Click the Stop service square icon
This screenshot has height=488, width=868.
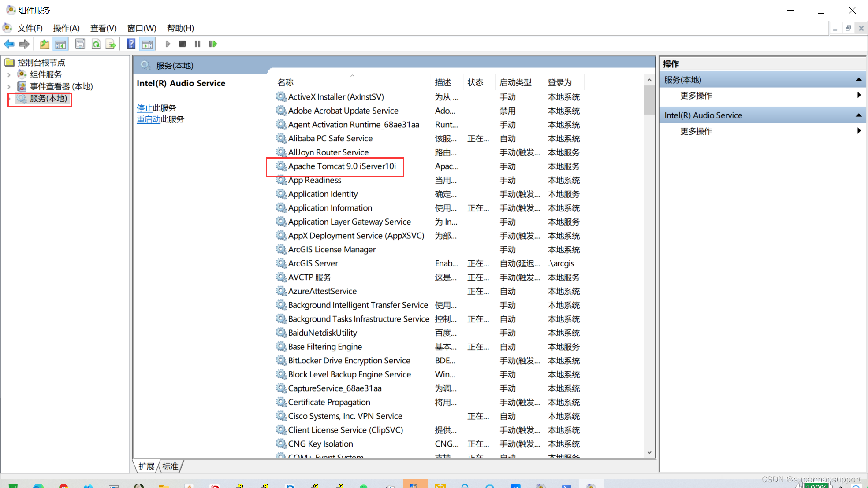pyautogui.click(x=183, y=44)
